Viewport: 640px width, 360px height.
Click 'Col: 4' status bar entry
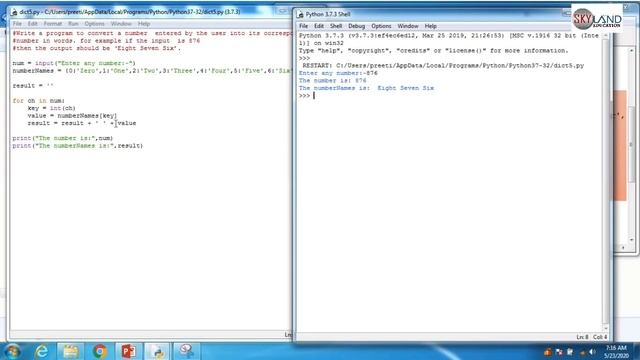[x=600, y=337]
